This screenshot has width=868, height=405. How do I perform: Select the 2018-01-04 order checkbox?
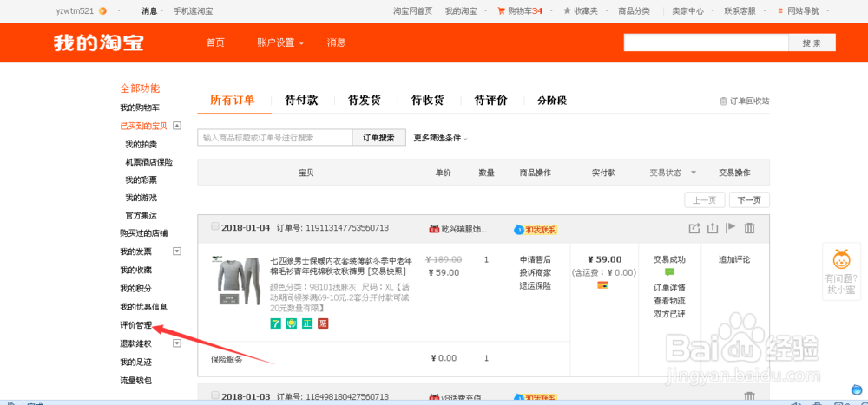pos(214,226)
